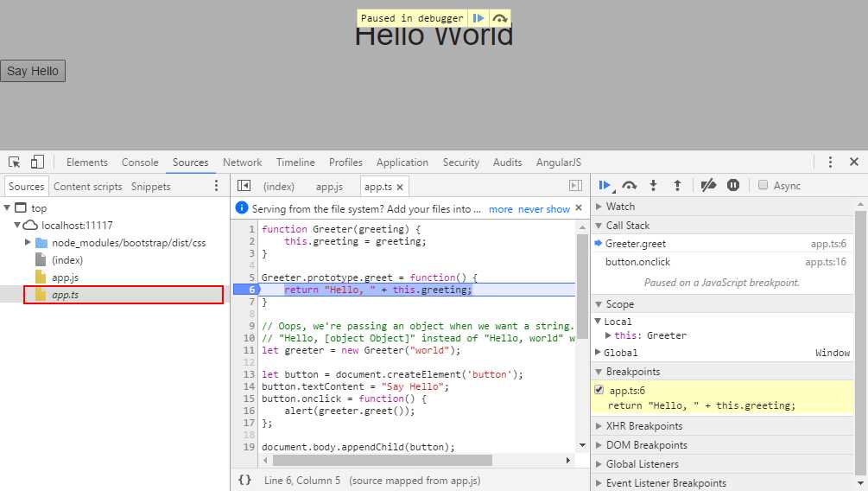Open app.js in the file tree

pos(66,277)
